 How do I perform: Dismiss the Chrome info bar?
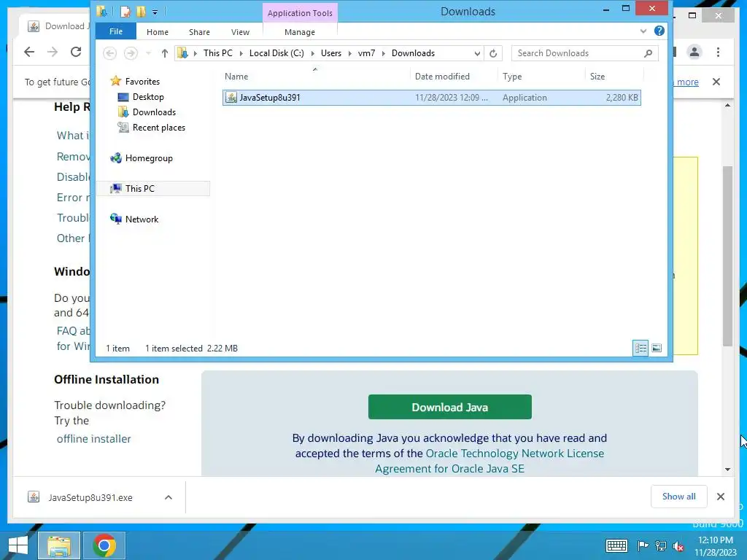[716, 82]
